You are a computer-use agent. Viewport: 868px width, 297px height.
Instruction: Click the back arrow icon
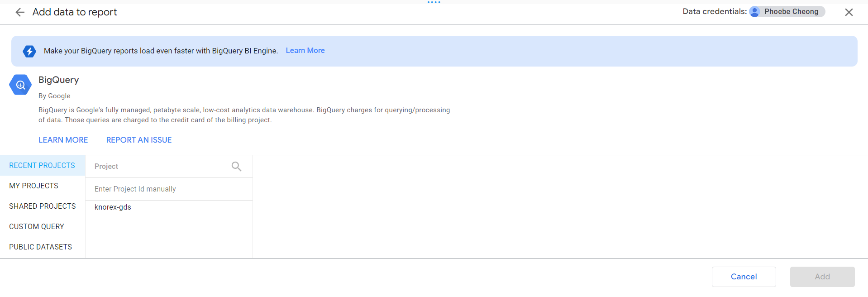20,12
